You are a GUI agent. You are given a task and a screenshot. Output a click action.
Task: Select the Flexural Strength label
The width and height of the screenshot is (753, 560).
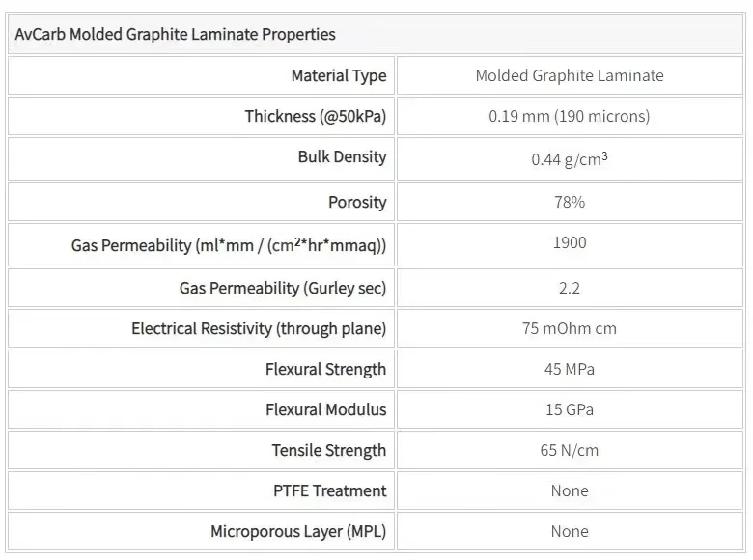(x=325, y=369)
